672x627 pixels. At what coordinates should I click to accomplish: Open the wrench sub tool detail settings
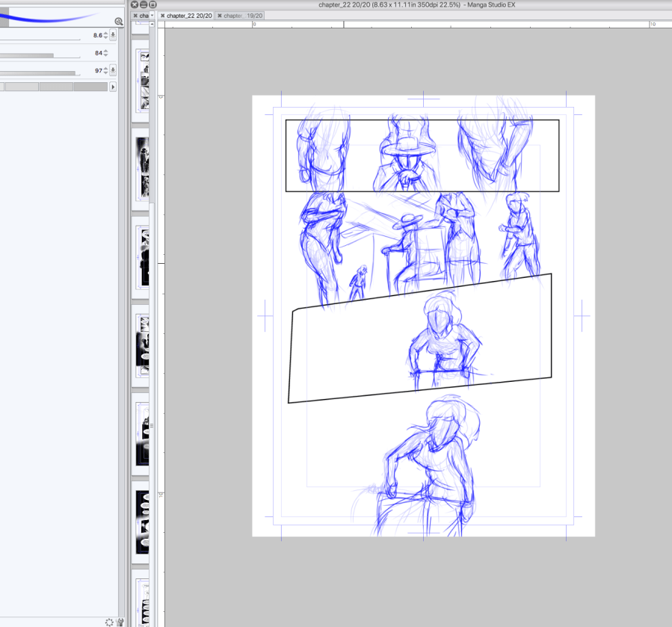click(120, 622)
